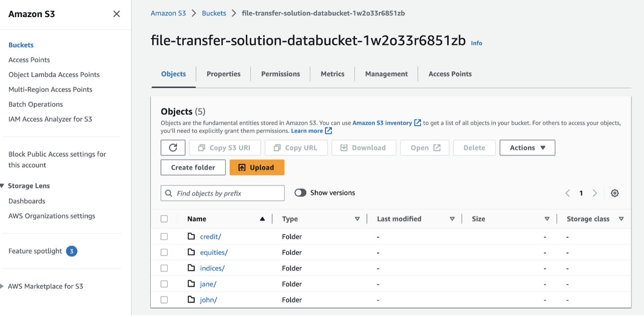Open the Actions dropdown
The image size is (644, 317).
tap(527, 147)
